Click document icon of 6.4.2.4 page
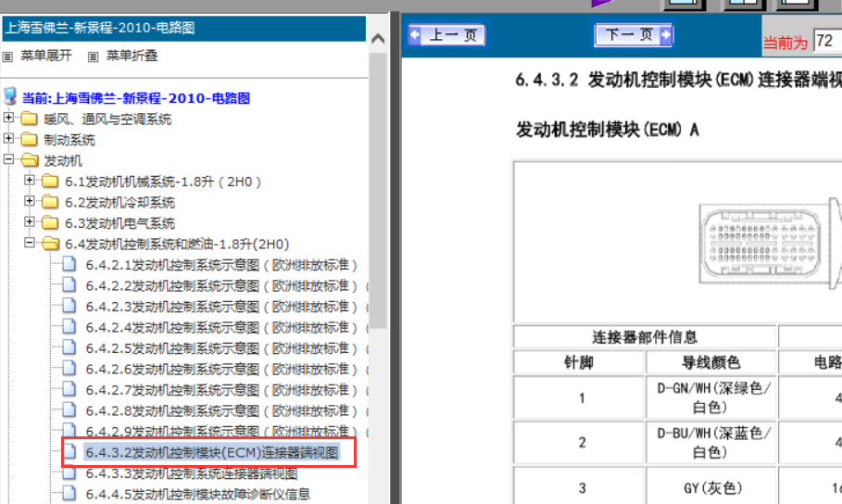842x504 pixels. (x=69, y=327)
